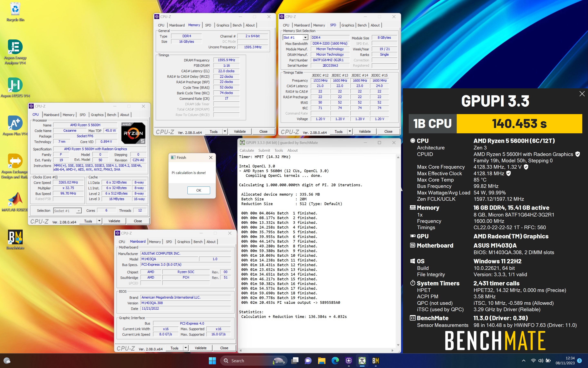Click OK in the Finish dialog
This screenshot has height=368, width=588.
pyautogui.click(x=198, y=190)
